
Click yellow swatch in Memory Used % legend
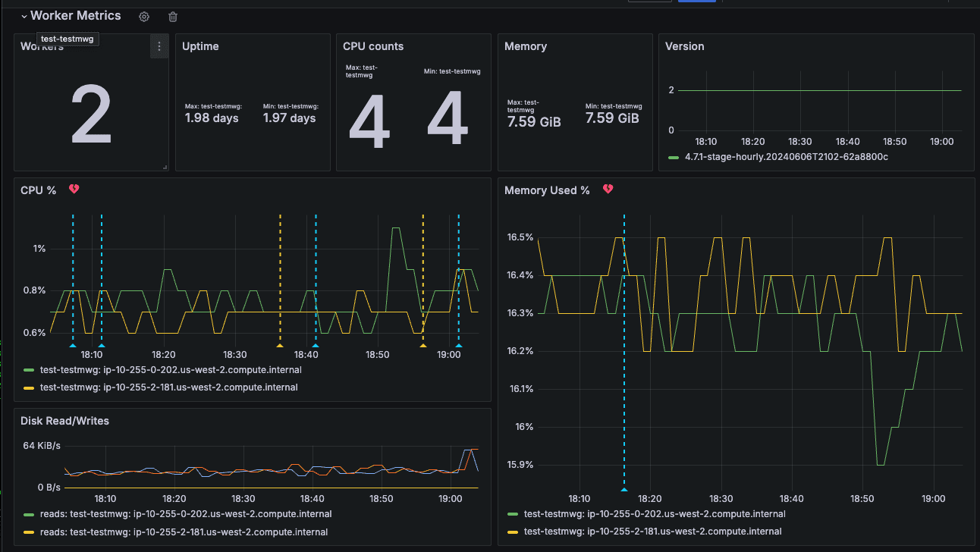click(511, 532)
